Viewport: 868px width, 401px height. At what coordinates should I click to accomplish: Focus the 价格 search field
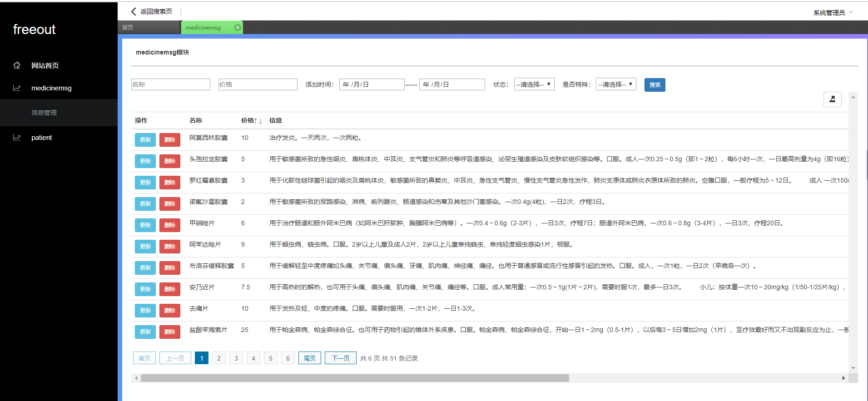coord(258,84)
